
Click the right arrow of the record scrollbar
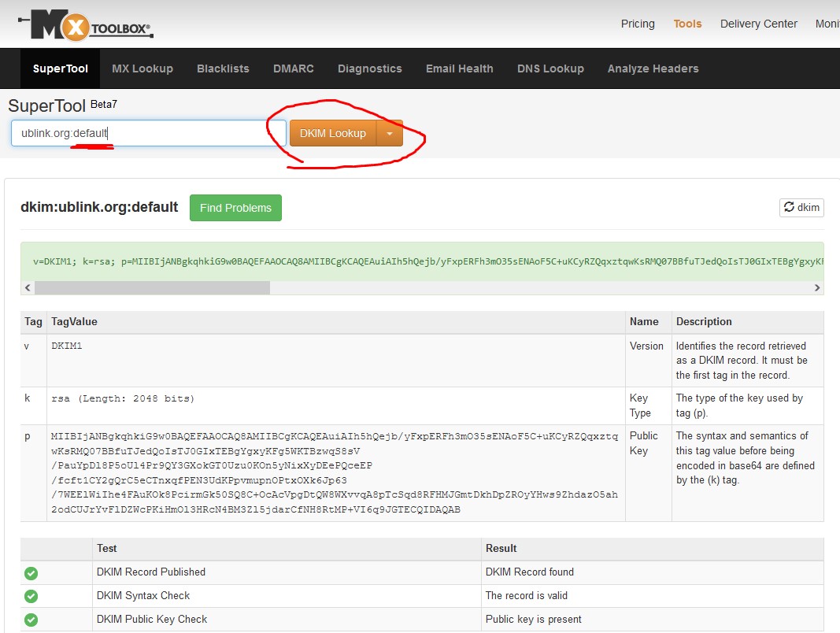(816, 288)
